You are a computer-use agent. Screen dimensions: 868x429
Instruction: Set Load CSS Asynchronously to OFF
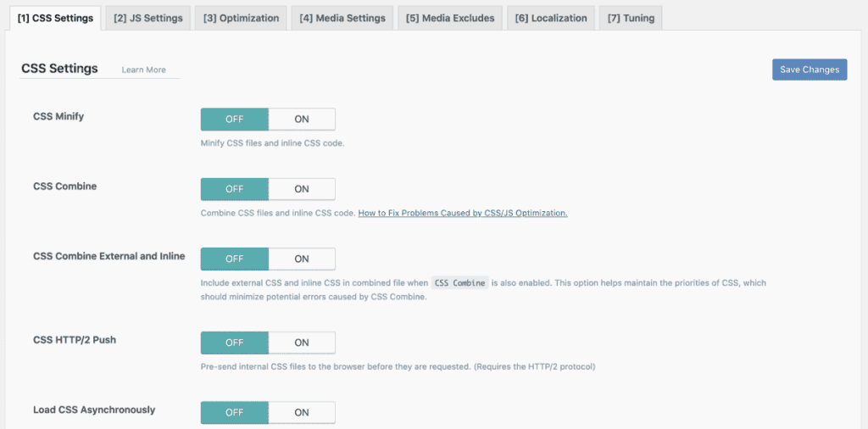click(x=234, y=412)
